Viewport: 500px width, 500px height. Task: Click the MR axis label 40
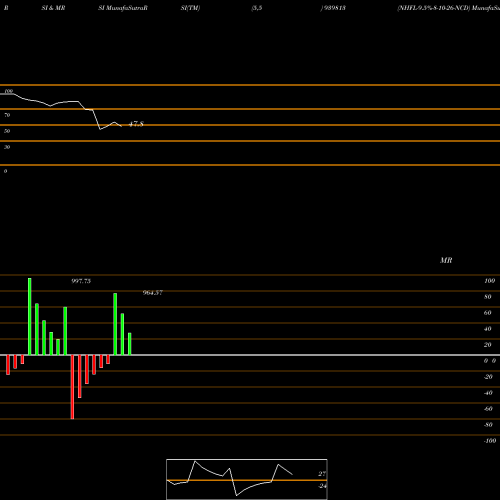[488, 329]
